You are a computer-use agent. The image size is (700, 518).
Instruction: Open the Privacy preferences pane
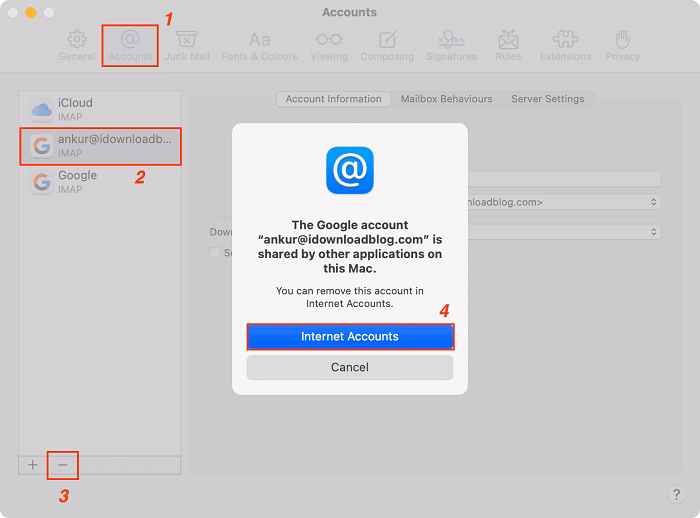point(623,46)
